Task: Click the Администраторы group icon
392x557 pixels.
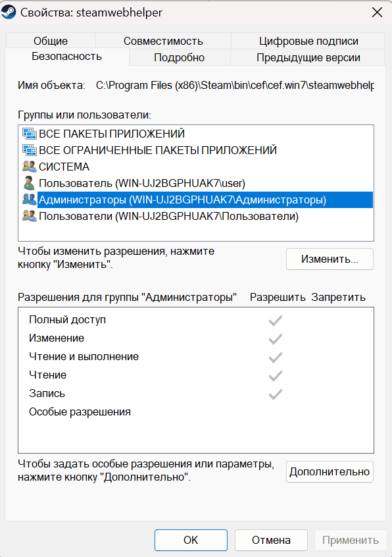Action: [30, 199]
